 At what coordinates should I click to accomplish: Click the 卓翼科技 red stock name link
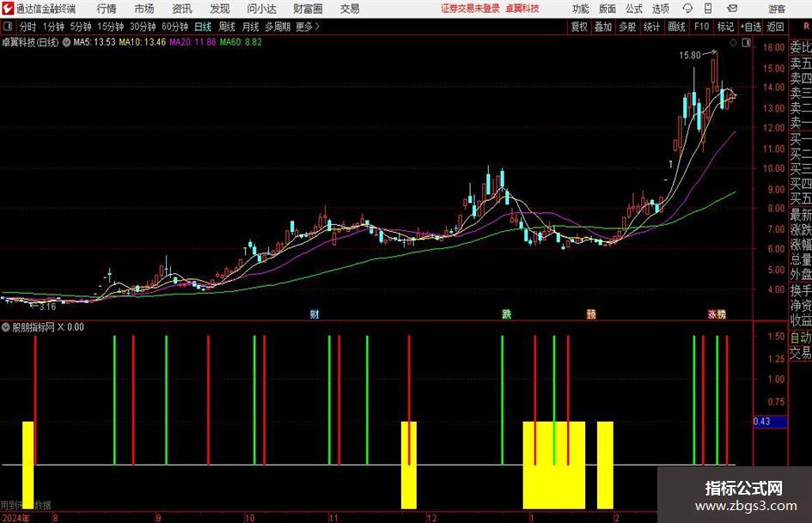coord(522,9)
